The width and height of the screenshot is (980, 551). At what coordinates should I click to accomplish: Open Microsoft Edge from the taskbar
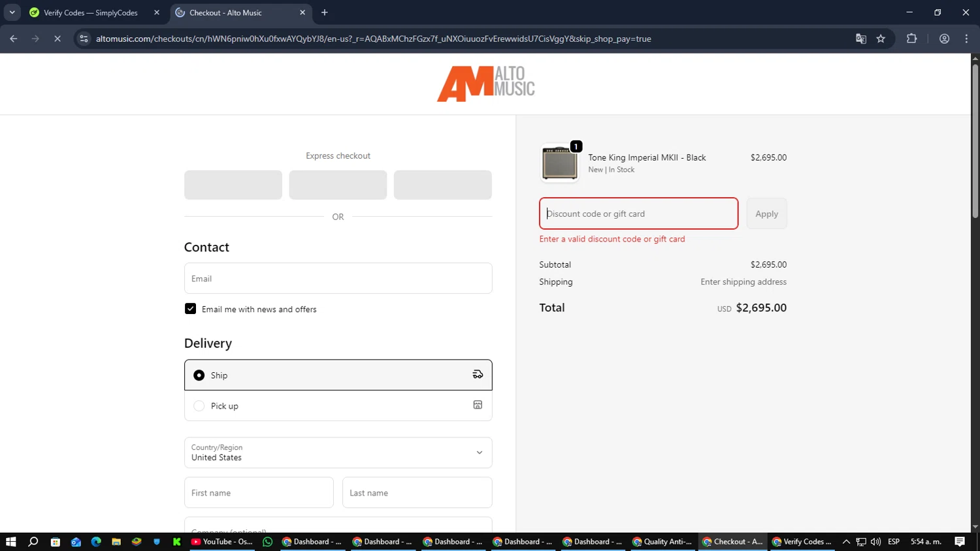click(96, 542)
